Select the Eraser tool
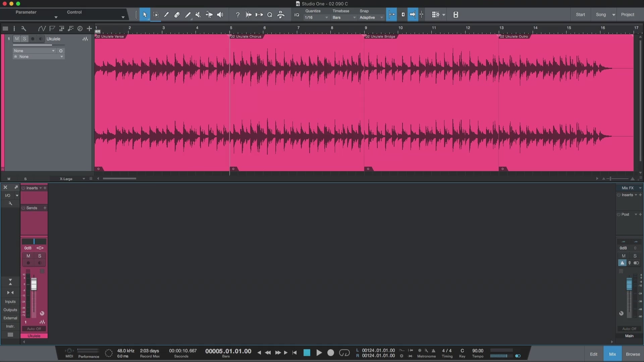The image size is (644, 362). click(177, 15)
